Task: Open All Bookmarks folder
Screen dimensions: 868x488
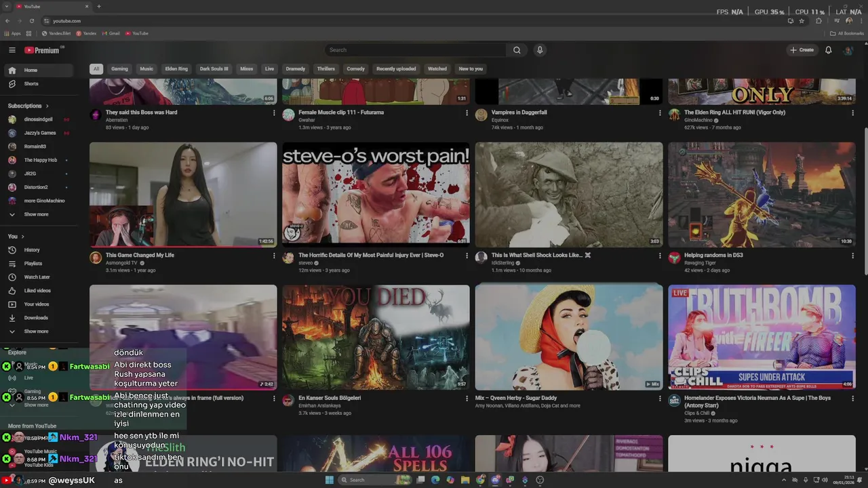Action: pos(847,33)
